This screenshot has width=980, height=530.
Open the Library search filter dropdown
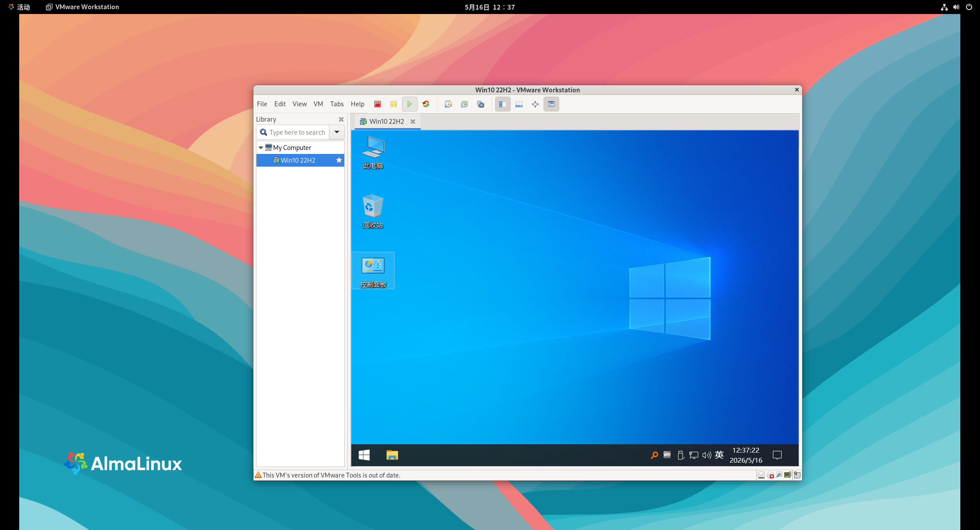337,132
